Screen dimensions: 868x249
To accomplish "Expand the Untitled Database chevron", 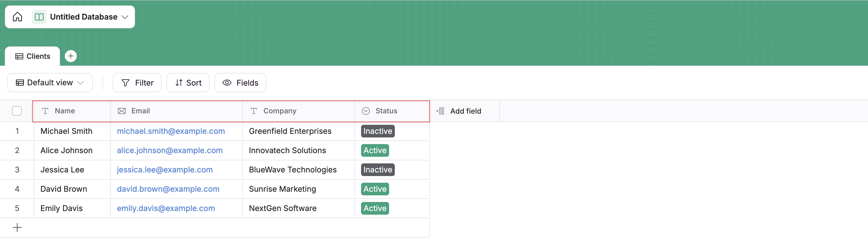I will 125,17.
